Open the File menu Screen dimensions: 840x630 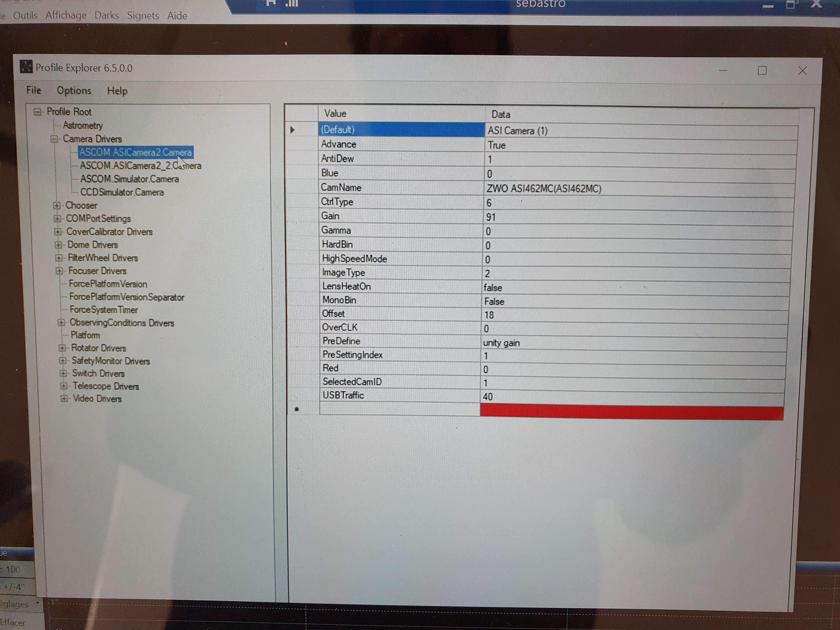[33, 90]
